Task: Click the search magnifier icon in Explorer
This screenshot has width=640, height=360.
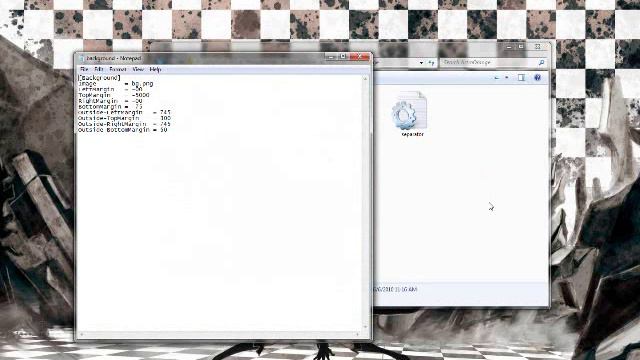Action: pyautogui.click(x=541, y=62)
